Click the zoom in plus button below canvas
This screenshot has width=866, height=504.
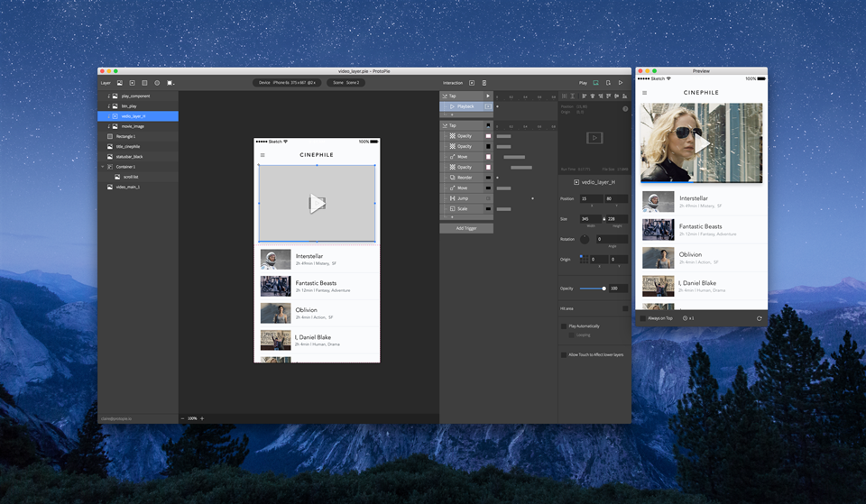pos(202,418)
